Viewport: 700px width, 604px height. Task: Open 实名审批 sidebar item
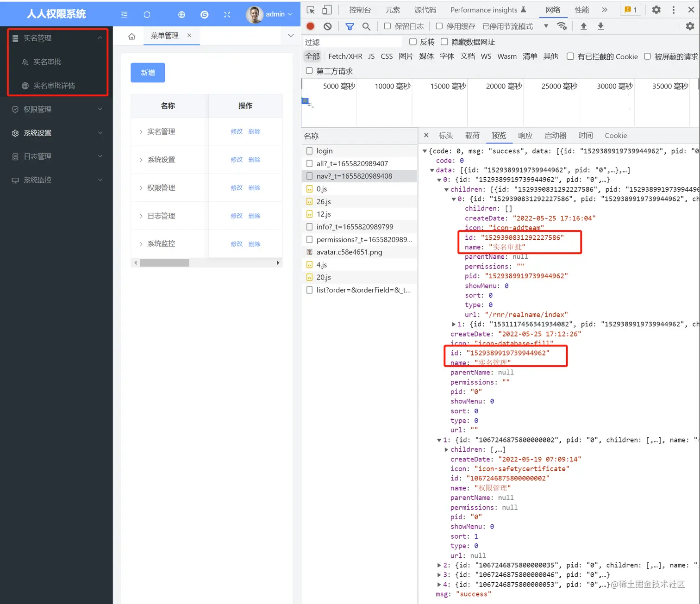click(57, 62)
